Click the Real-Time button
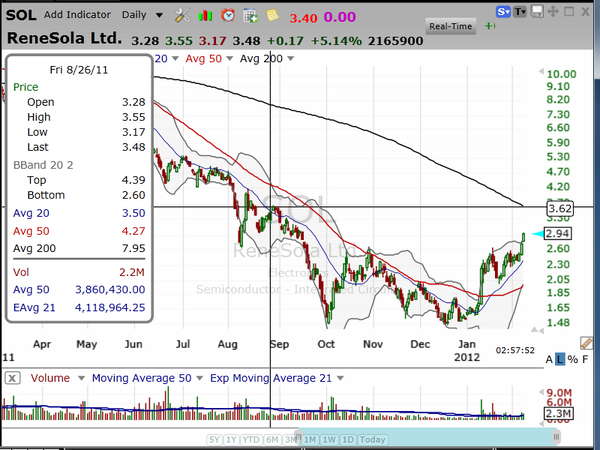Screen dimensions: 600x450 pyautogui.click(x=451, y=26)
